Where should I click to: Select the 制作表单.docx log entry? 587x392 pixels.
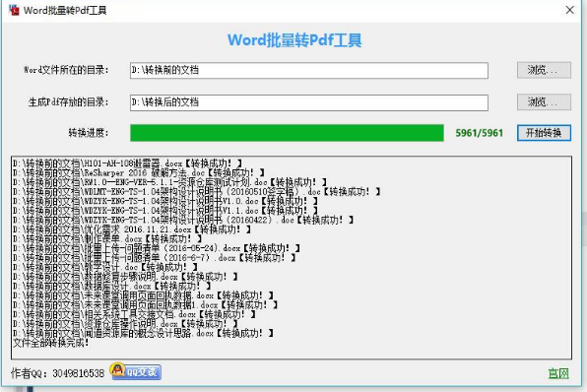click(107, 238)
